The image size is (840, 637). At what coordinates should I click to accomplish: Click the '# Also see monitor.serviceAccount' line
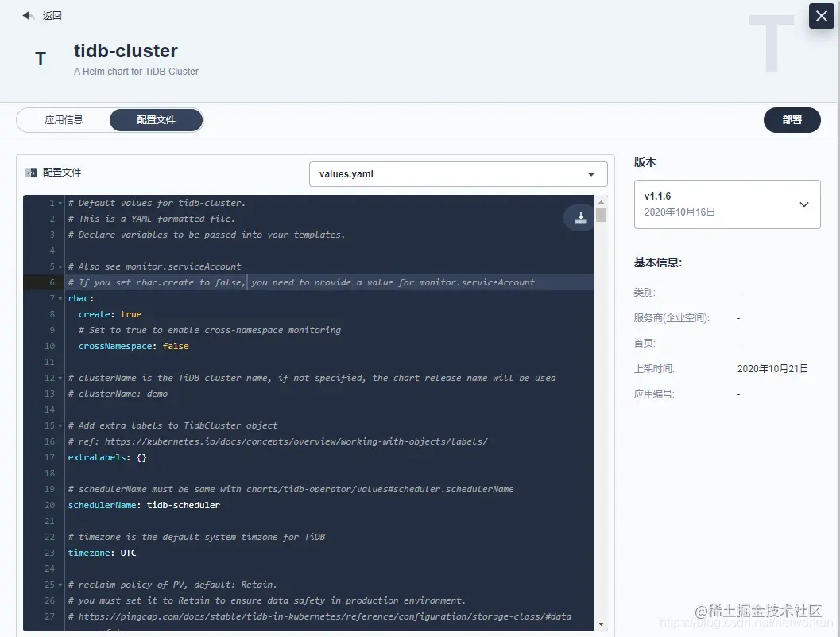coord(154,266)
